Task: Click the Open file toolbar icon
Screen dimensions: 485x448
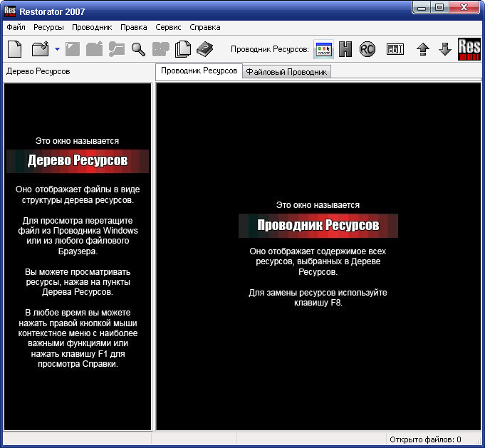Action: tap(41, 49)
